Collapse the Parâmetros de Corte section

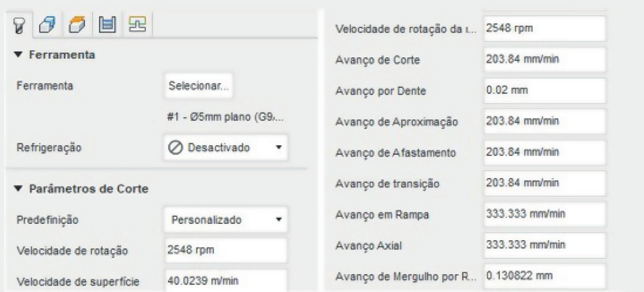tap(20, 189)
